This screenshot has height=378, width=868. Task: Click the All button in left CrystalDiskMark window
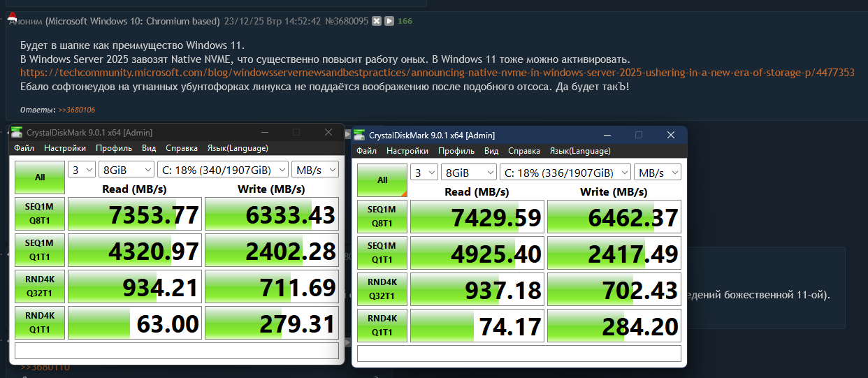[x=40, y=177]
